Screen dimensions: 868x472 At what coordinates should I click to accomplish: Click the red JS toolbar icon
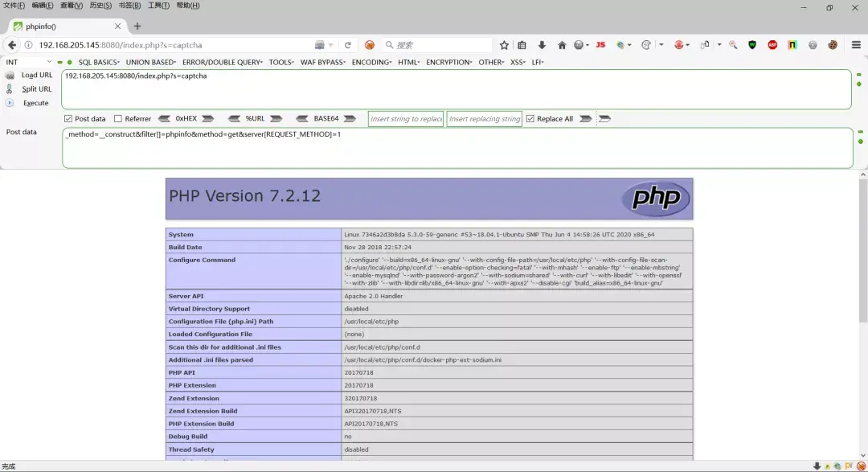coord(600,45)
